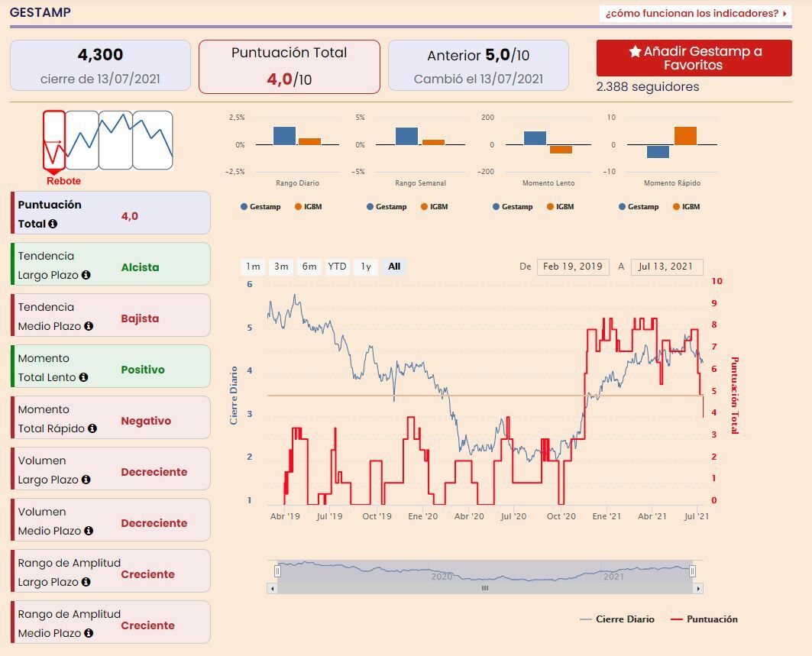Click left handle of chart navigator

pyautogui.click(x=277, y=571)
